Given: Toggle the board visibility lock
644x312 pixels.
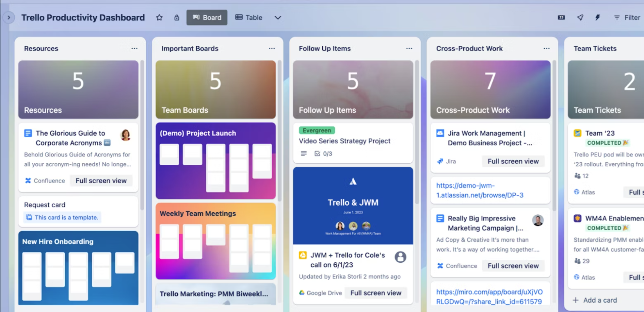Looking at the screenshot, I should [x=177, y=17].
